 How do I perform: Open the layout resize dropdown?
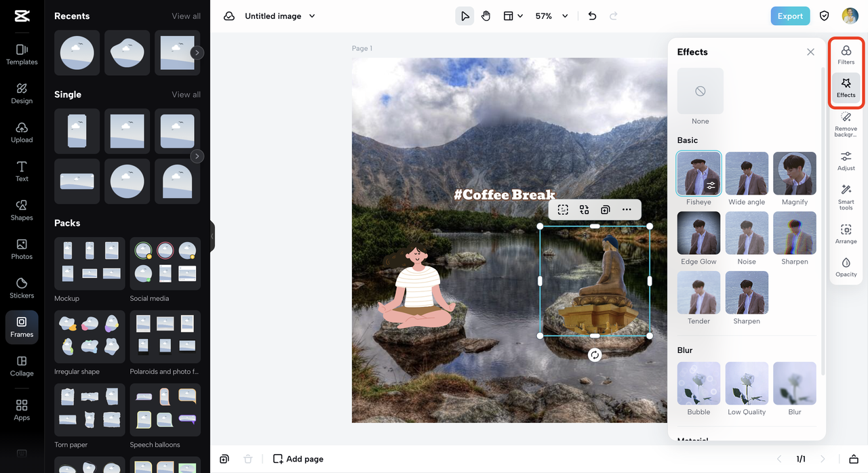click(x=513, y=16)
